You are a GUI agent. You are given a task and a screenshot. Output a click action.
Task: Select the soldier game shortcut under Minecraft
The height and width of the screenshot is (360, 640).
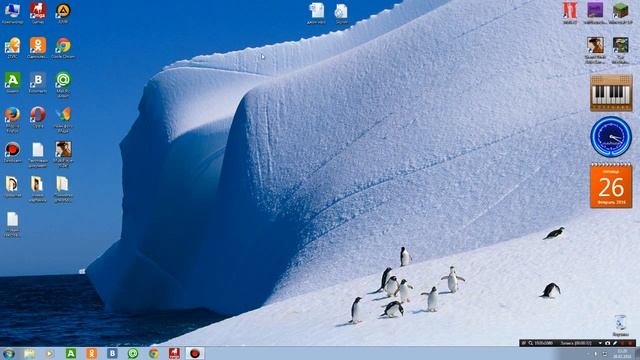click(620, 50)
